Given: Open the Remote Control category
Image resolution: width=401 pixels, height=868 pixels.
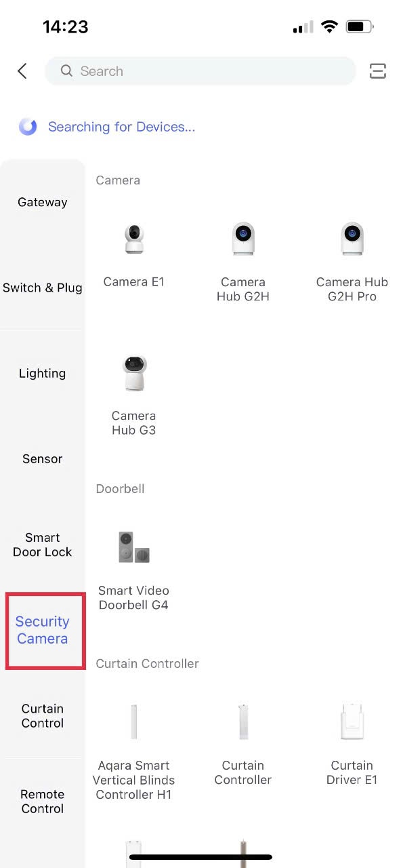Looking at the screenshot, I should tap(42, 802).
